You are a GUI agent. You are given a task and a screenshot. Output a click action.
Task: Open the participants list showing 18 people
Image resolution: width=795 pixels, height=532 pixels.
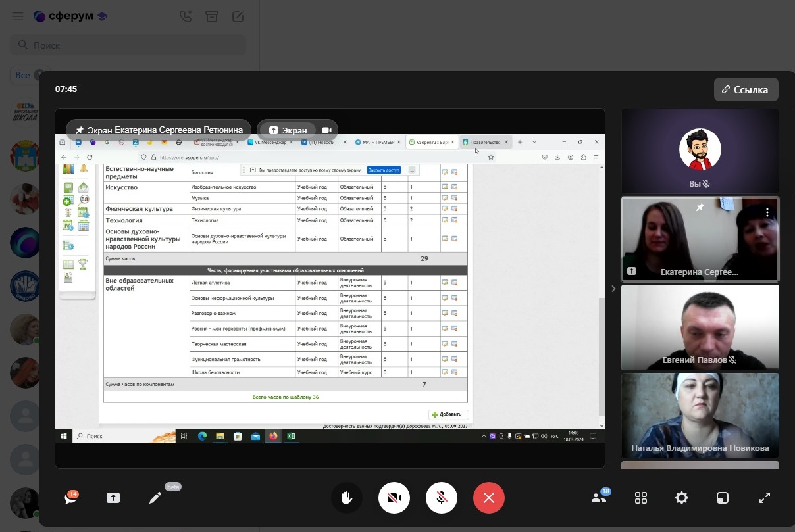599,498
